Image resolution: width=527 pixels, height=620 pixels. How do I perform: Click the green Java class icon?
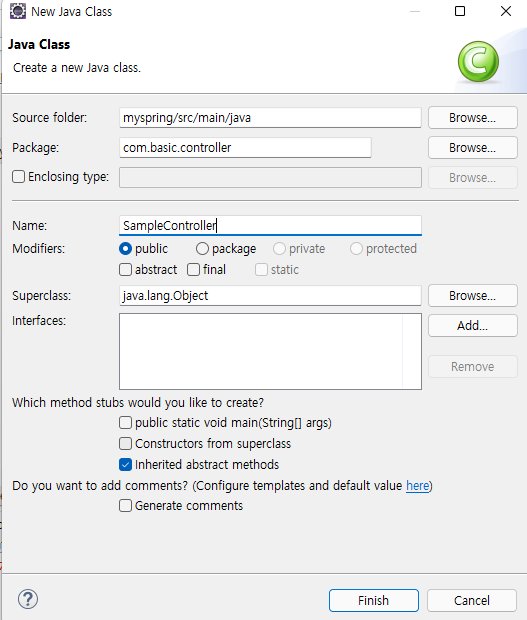478,61
